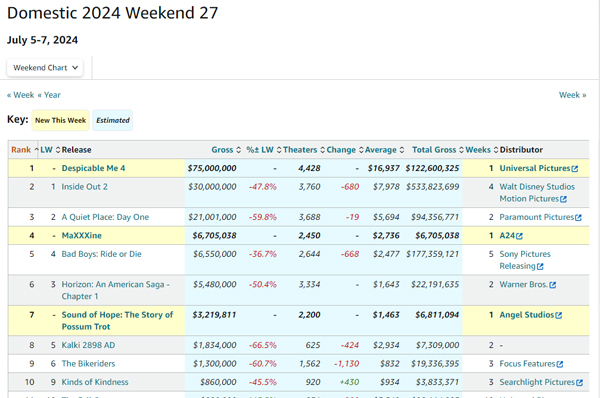The height and width of the screenshot is (398, 600).
Task: Sort by Rank column header
Action: [x=25, y=150]
